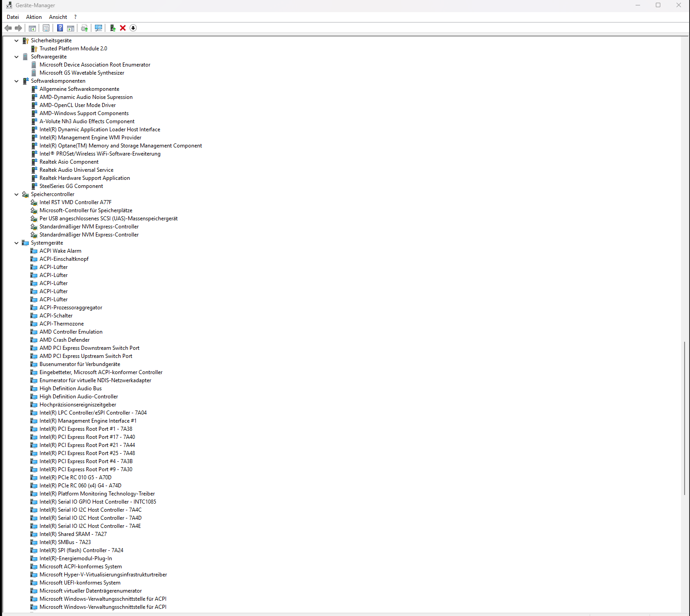Image resolution: width=690 pixels, height=616 pixels.
Task: Select ACPI-Thermozone
Action: coord(62,324)
